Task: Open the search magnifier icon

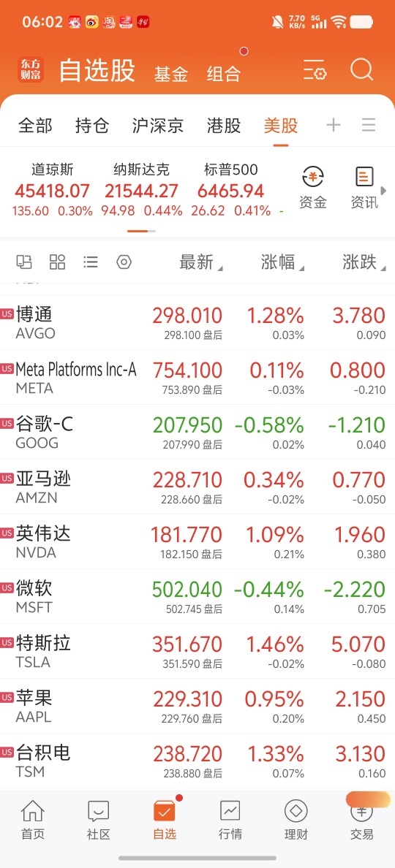Action: (362, 70)
